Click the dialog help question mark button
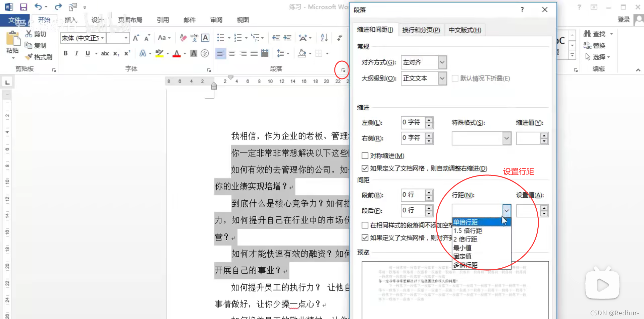This screenshot has height=319, width=644. pos(522,9)
